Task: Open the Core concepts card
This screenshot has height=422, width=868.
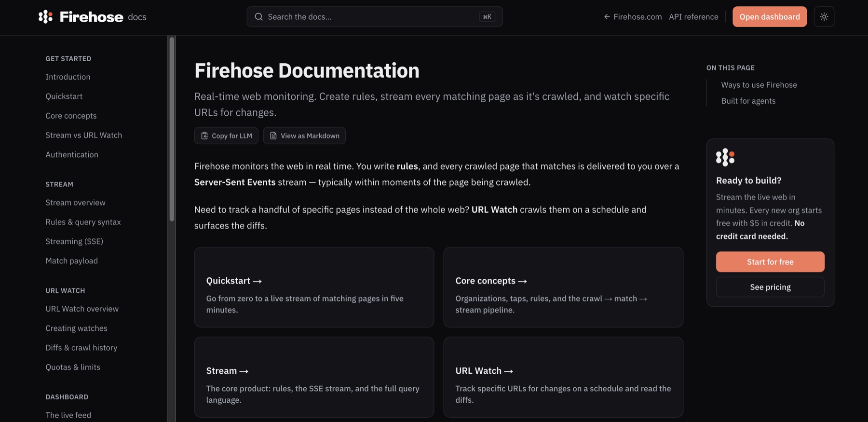Action: click(x=563, y=287)
